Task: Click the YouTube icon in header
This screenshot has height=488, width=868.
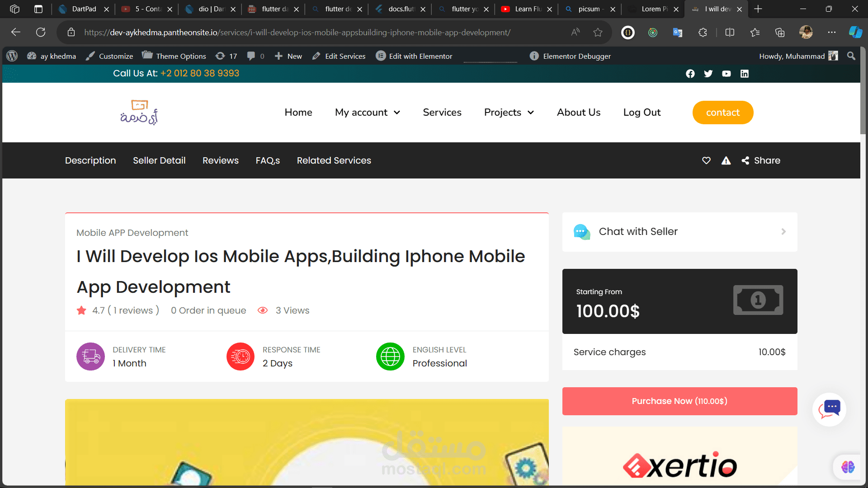Action: click(x=726, y=74)
